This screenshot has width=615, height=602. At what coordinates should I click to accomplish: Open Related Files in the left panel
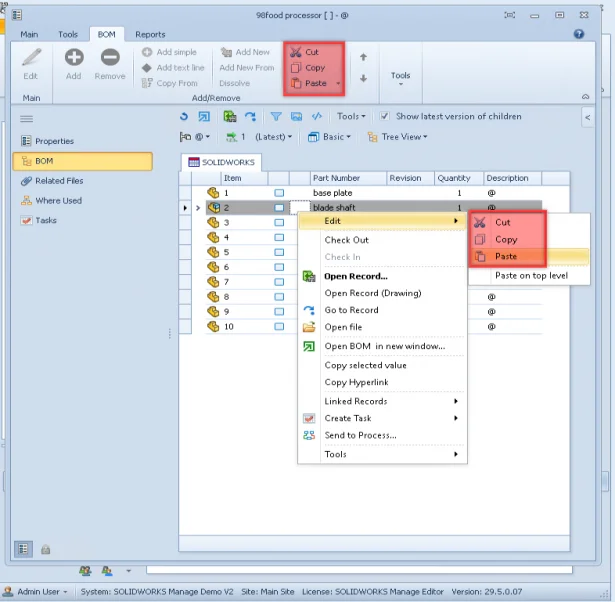(x=58, y=181)
